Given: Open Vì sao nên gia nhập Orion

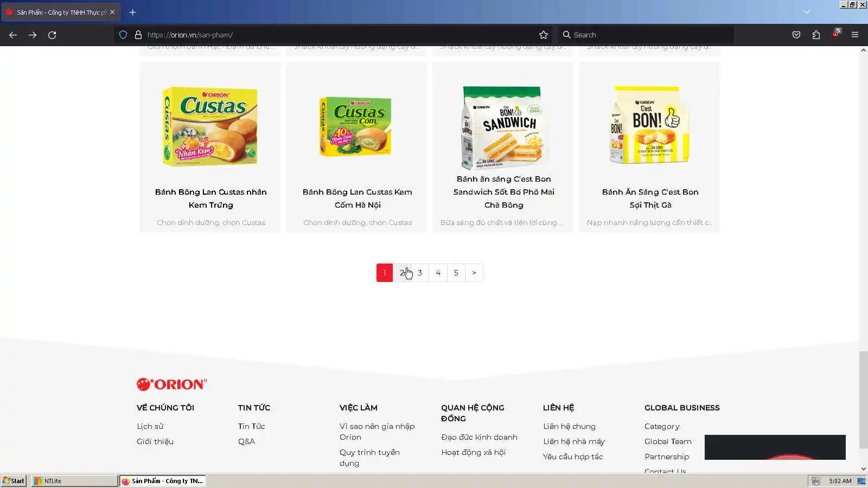Looking at the screenshot, I should (377, 432).
